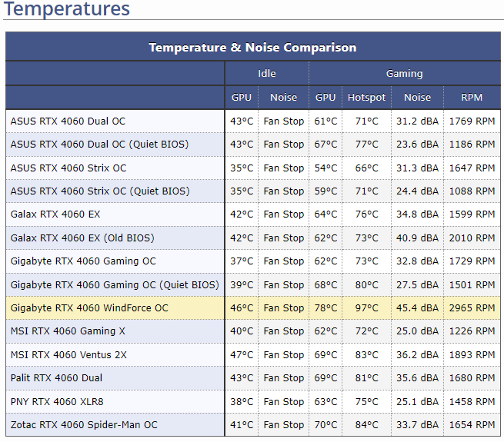The image size is (504, 442).
Task: Click the 97°C hotspot temperature cell
Action: pos(366,308)
